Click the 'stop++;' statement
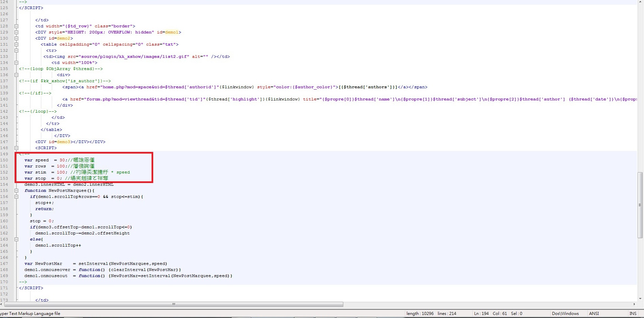Image resolution: width=644 pixels, height=318 pixels. point(45,203)
